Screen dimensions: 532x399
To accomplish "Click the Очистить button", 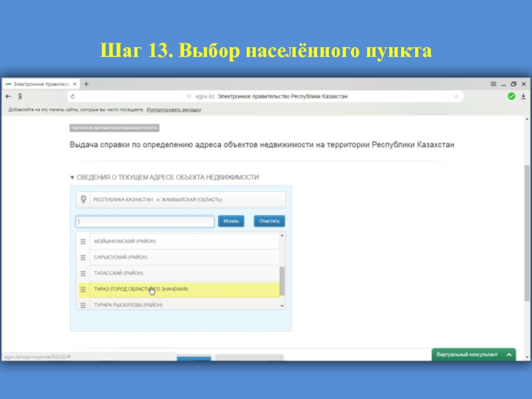I will (x=269, y=221).
